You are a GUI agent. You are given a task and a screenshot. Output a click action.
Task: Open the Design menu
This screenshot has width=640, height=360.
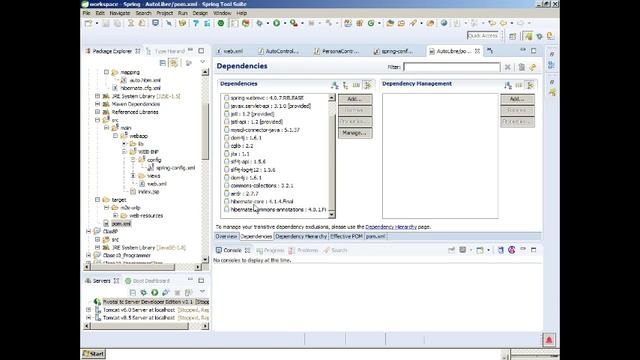coord(200,13)
